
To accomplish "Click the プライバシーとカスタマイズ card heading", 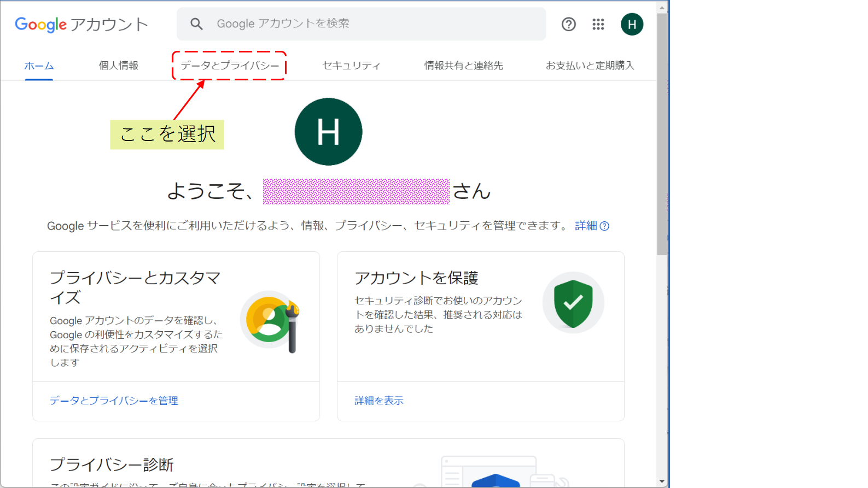I will click(135, 287).
